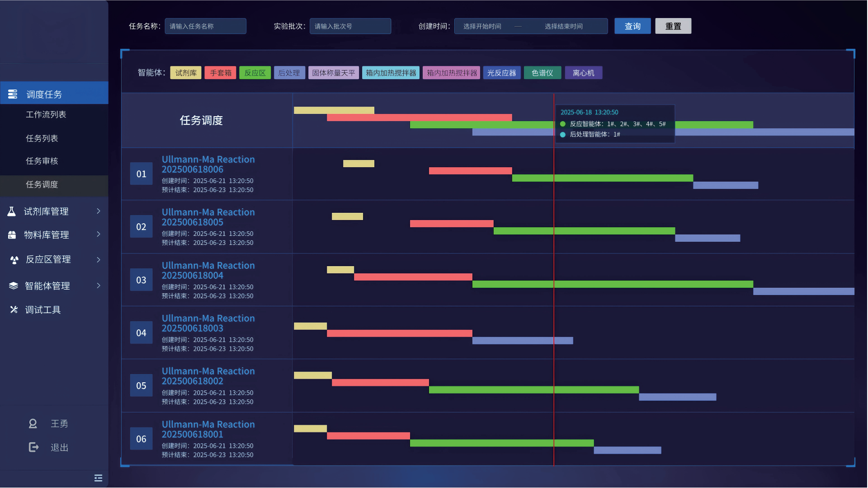Click the 退出 logout icon

point(33,447)
